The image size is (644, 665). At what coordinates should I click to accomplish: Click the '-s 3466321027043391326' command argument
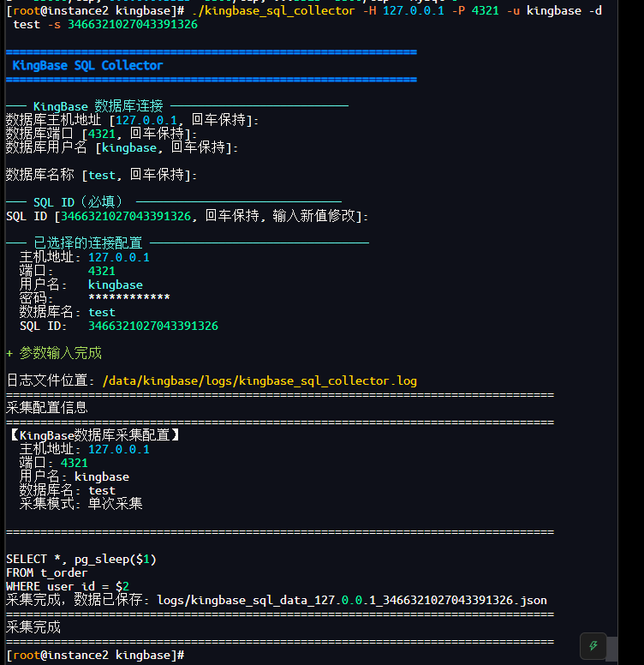point(122,24)
